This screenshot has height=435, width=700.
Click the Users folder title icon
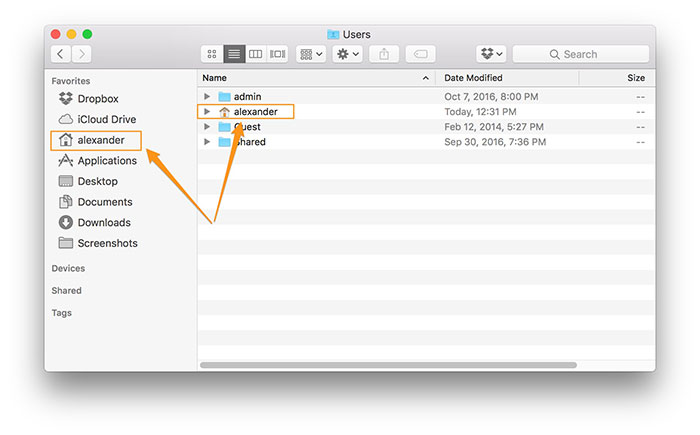(x=333, y=34)
